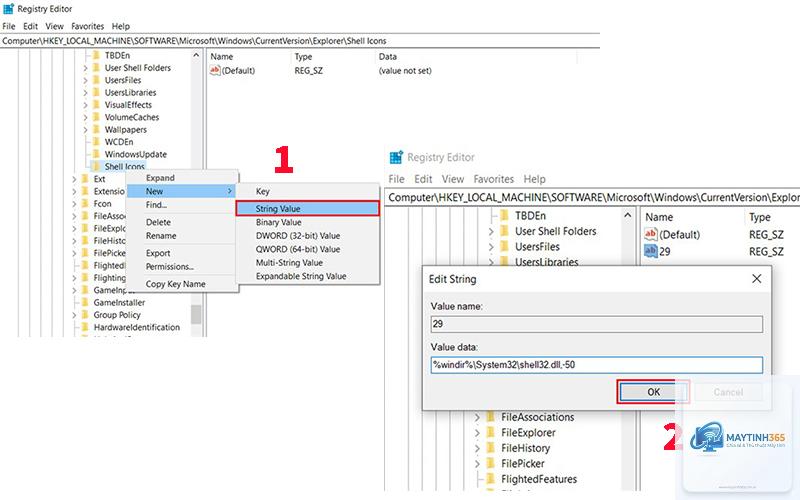Expand the VisualEffects key in left tree
The height and width of the screenshot is (500, 800).
coord(85,105)
